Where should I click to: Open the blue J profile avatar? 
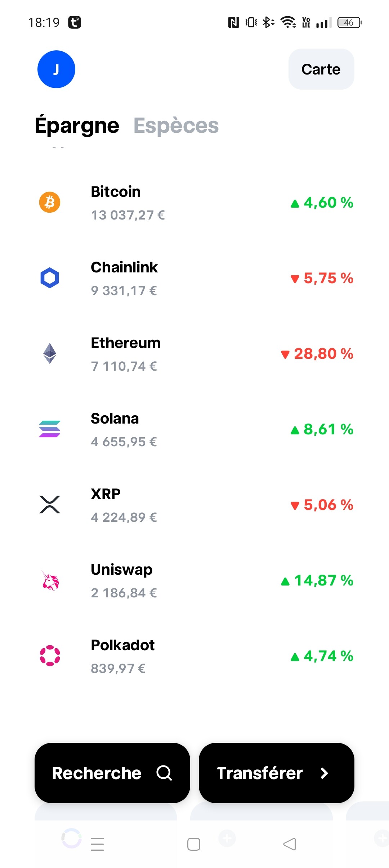click(x=56, y=69)
